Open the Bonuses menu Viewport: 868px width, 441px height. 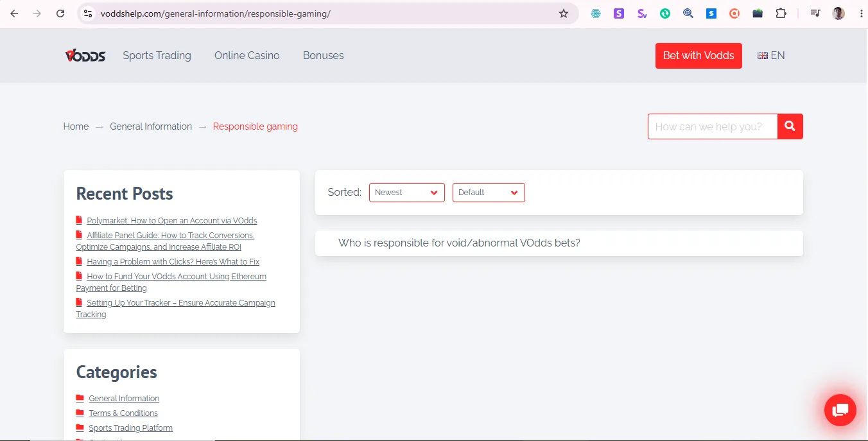[324, 56]
